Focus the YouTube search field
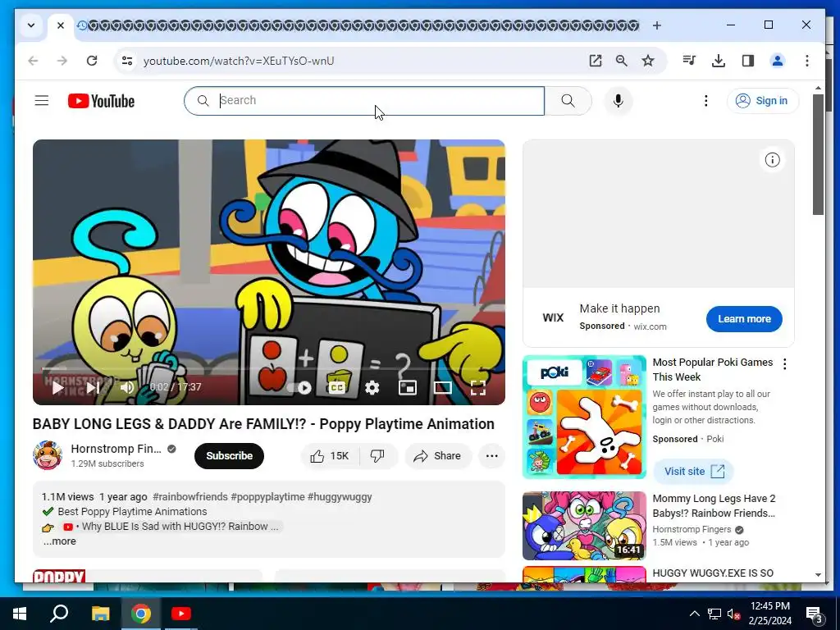Screen dimensions: 840x630 tap(364, 101)
